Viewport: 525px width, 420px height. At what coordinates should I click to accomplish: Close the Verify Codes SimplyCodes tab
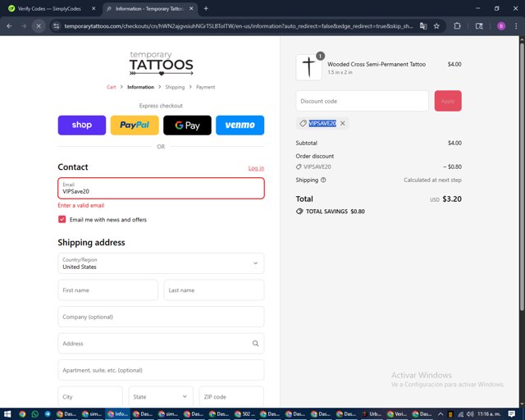coord(94,9)
